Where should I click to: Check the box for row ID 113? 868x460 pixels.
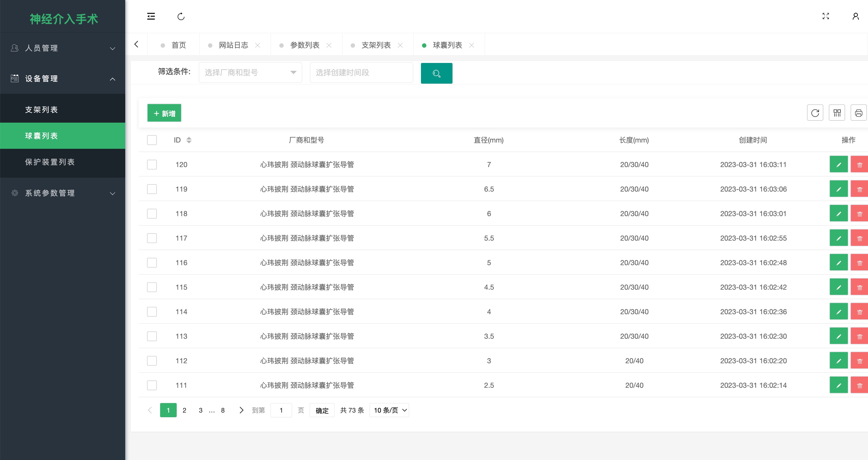coord(152,336)
